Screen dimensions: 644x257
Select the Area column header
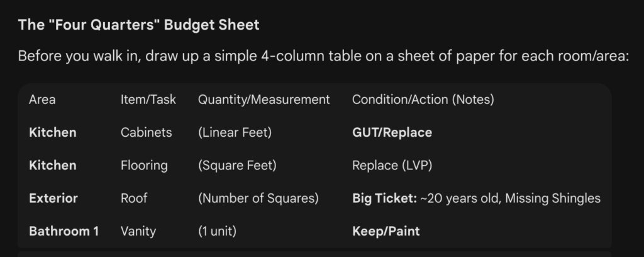(42, 100)
